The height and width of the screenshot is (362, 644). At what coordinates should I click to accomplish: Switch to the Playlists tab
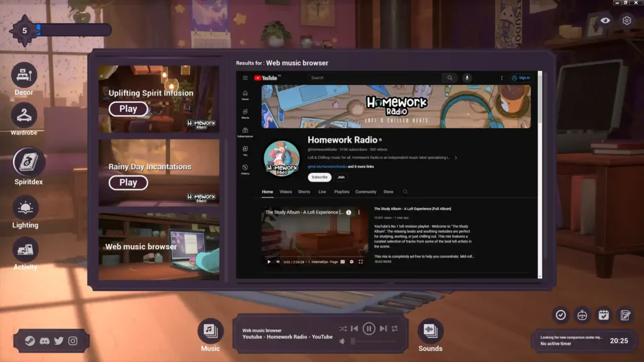[x=341, y=192]
